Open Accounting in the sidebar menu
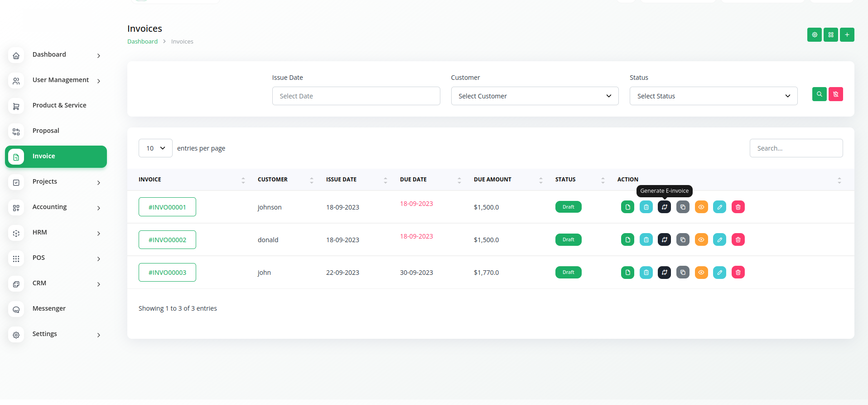This screenshot has width=868, height=405. pyautogui.click(x=50, y=207)
